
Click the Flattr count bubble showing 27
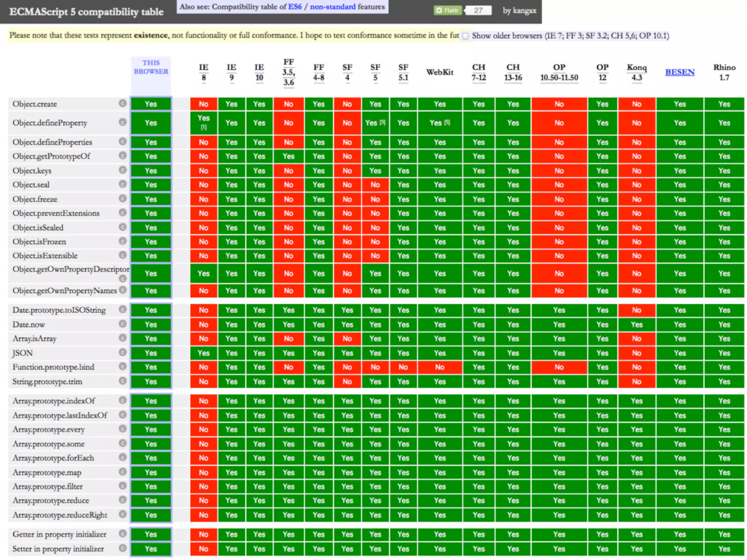click(478, 11)
